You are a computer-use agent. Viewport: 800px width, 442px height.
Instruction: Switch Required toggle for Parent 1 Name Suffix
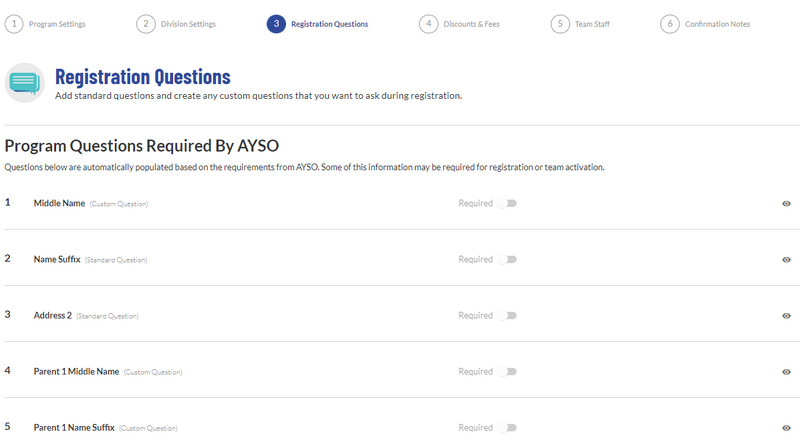point(509,428)
